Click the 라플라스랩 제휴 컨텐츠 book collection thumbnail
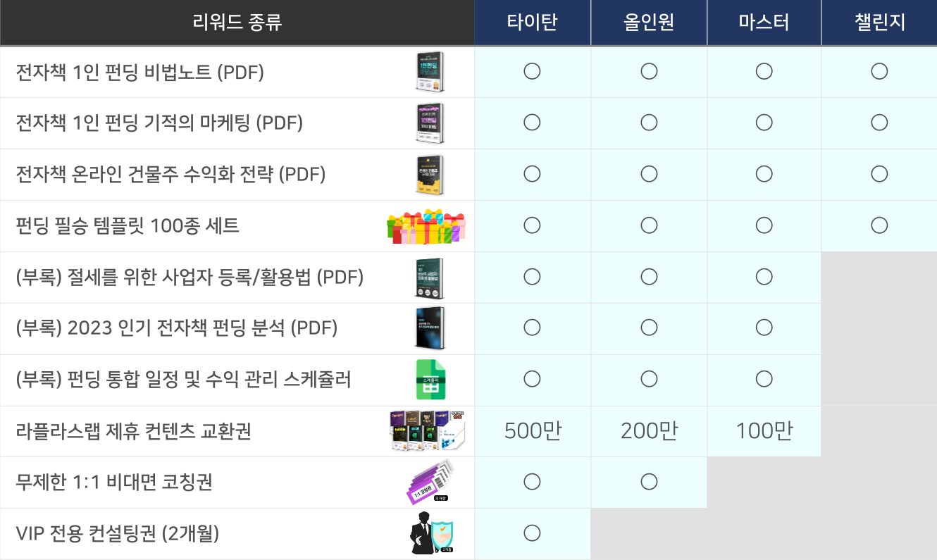This screenshot has width=937, height=560. pyautogui.click(x=428, y=431)
